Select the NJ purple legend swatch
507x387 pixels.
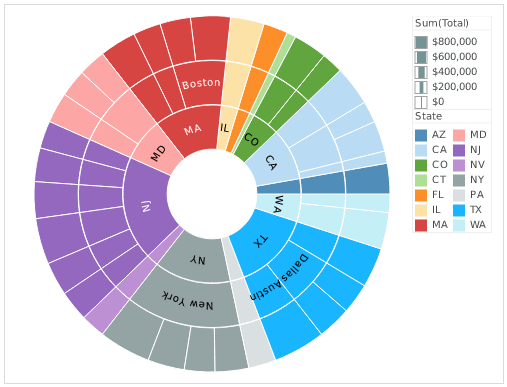coord(459,150)
